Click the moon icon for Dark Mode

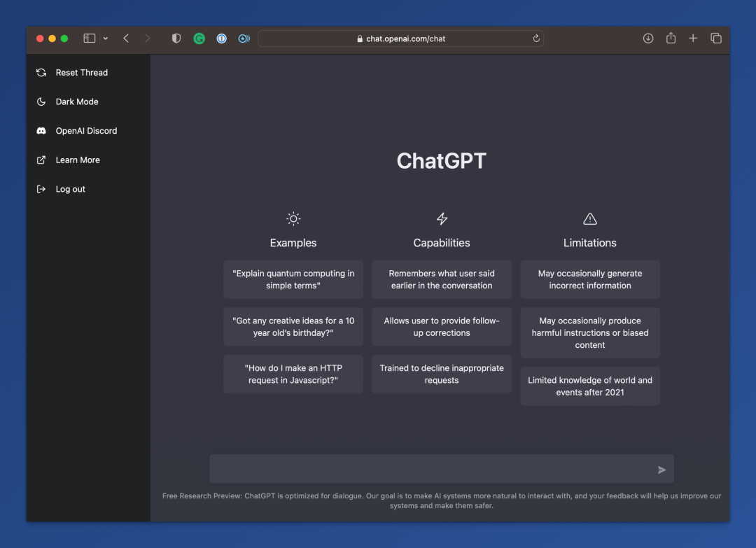tap(41, 101)
